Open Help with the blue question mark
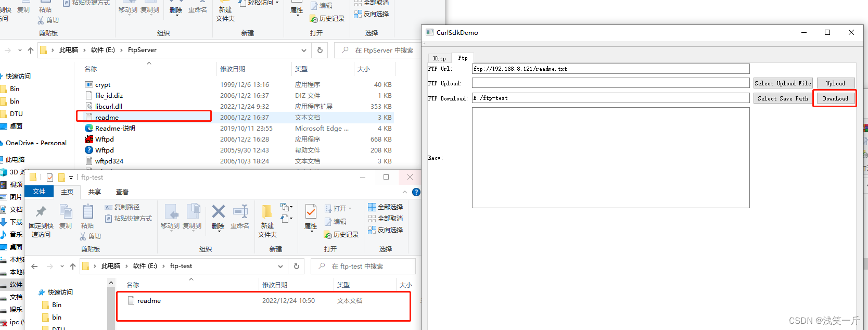 tap(416, 192)
